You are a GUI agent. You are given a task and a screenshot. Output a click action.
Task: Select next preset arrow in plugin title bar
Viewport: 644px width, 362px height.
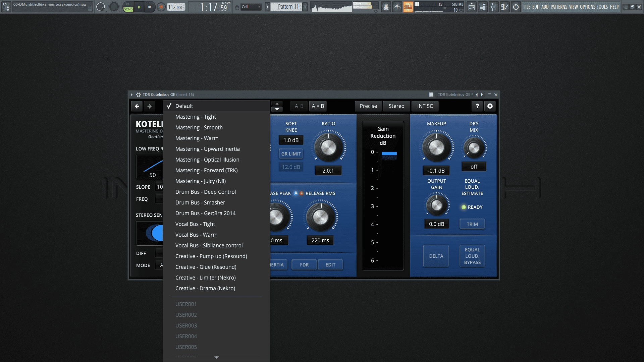[482, 95]
